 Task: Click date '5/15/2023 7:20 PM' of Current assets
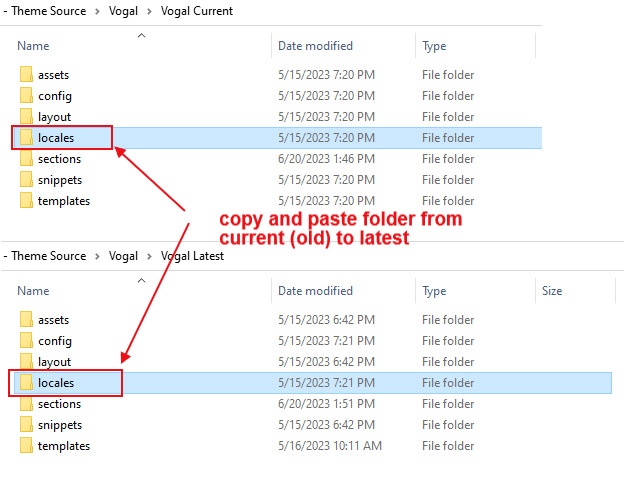[326, 75]
